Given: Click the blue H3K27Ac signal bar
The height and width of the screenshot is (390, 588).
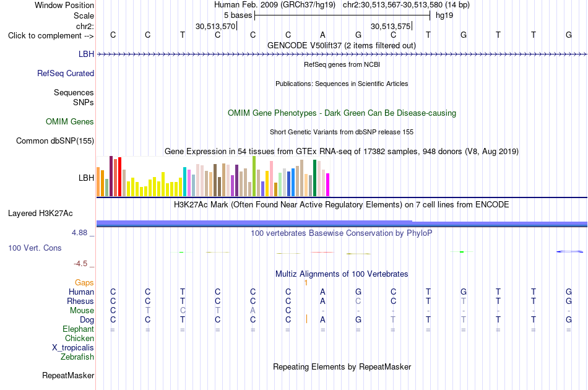Looking at the screenshot, I should pyautogui.click(x=342, y=223).
